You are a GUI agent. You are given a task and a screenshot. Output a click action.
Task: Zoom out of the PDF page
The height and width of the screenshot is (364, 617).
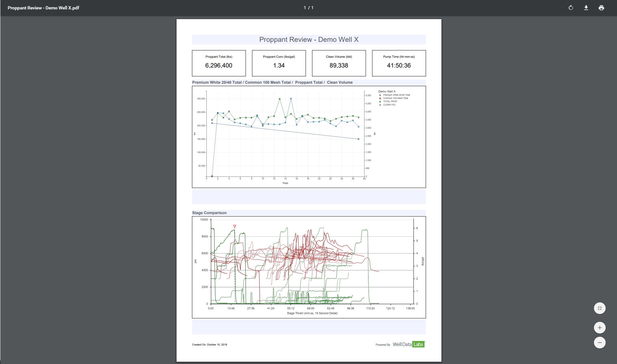pos(600,343)
